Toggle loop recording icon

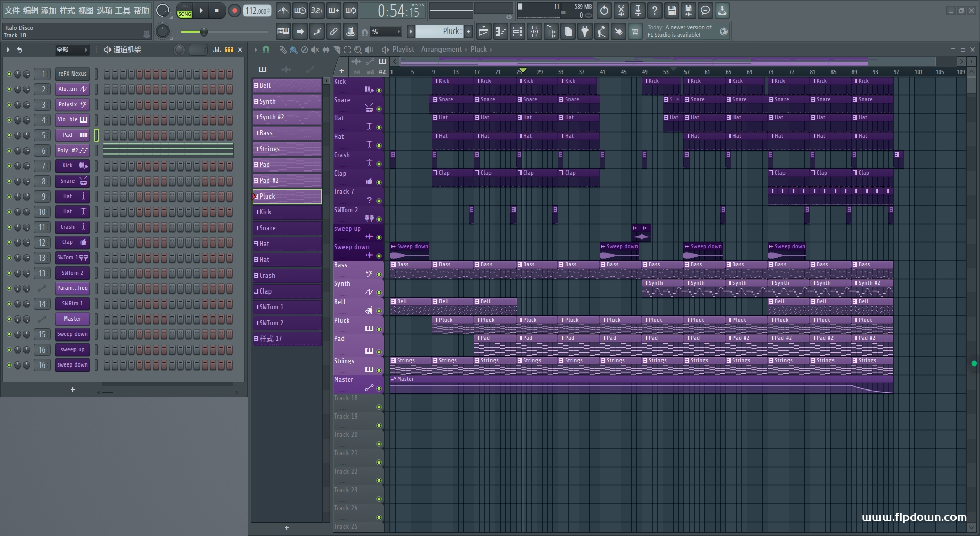pyautogui.click(x=351, y=10)
